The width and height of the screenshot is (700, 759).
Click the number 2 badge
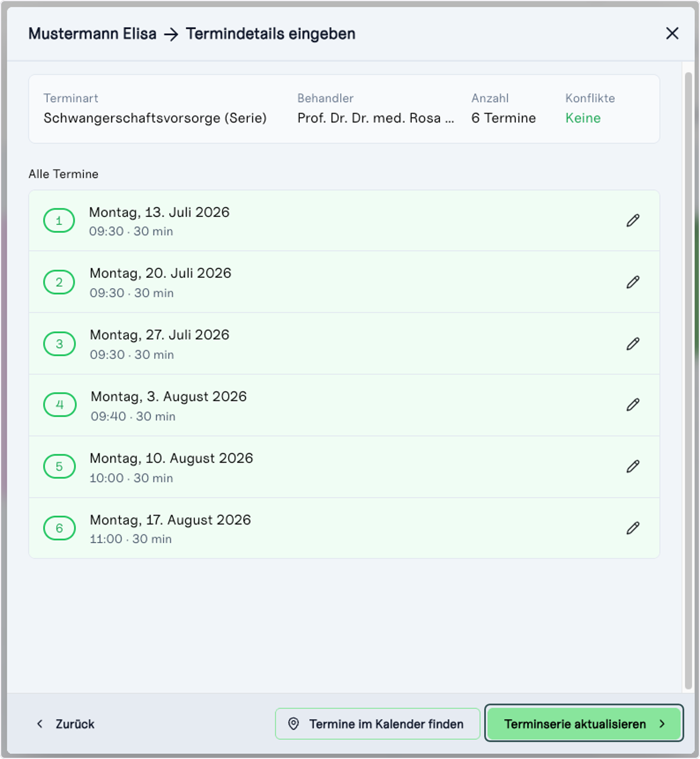59,282
